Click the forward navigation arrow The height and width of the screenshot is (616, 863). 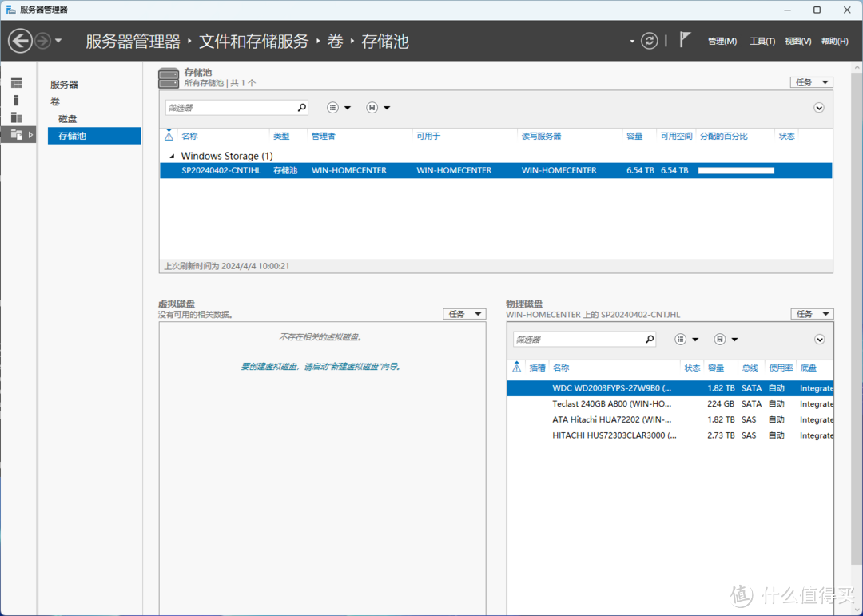[42, 41]
